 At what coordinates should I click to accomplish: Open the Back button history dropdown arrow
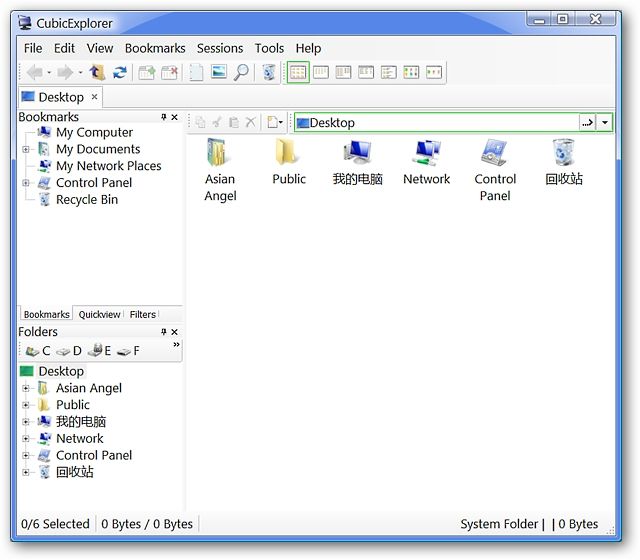[x=49, y=73]
